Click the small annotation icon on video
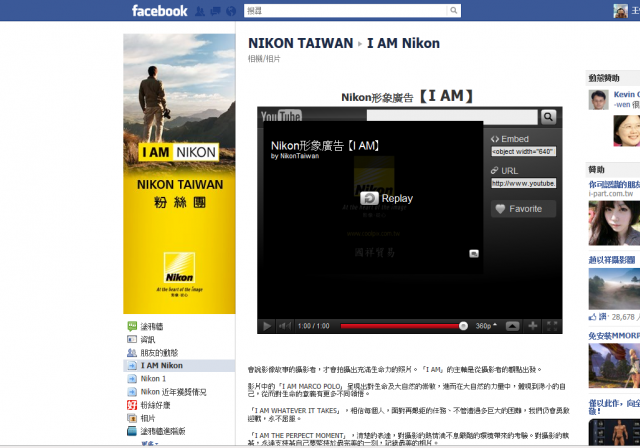The width and height of the screenshot is (640, 448). pos(473,254)
